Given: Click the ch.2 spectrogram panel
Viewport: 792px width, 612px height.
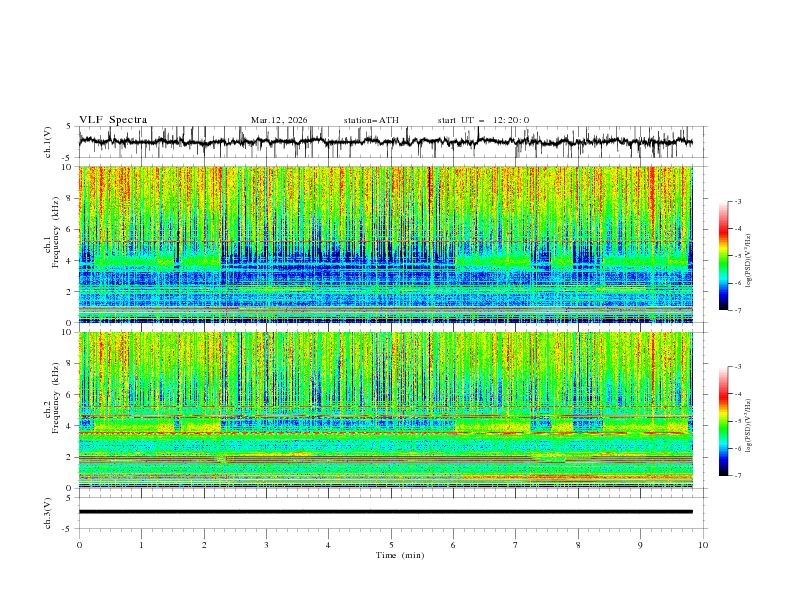Looking at the screenshot, I should click(386, 410).
